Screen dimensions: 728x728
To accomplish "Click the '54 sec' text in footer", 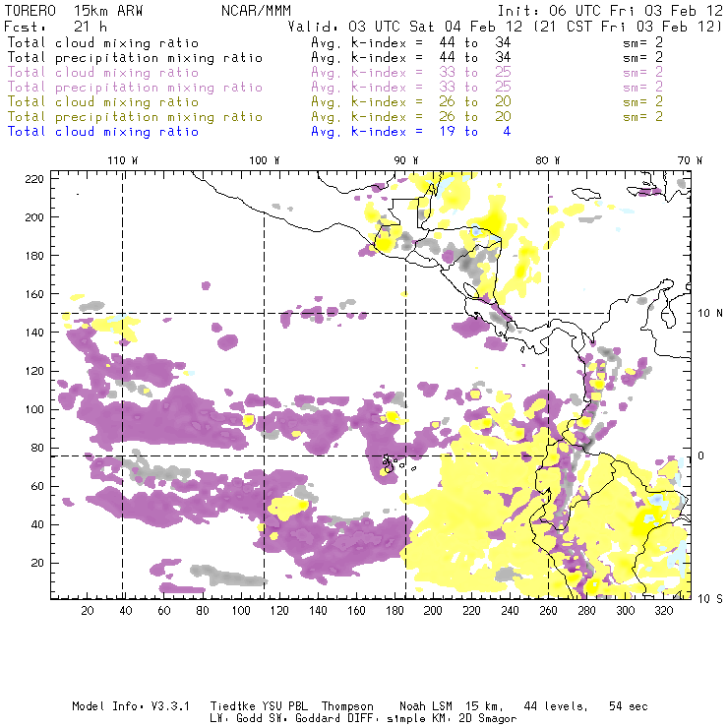I will (629, 706).
